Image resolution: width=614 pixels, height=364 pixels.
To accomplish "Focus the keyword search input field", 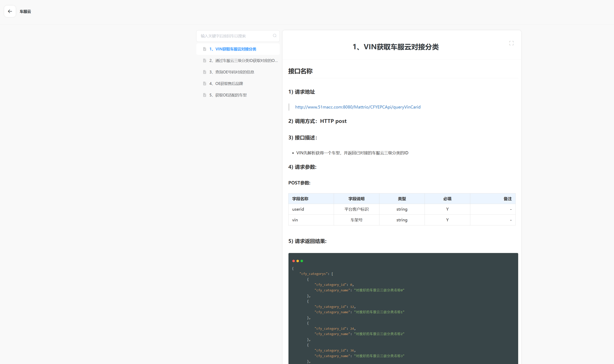I will point(238,36).
